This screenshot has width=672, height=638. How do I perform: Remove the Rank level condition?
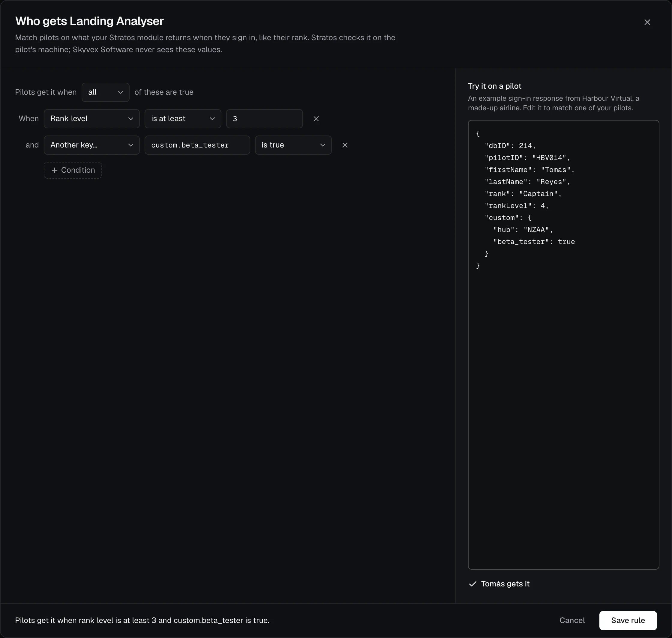coord(316,119)
